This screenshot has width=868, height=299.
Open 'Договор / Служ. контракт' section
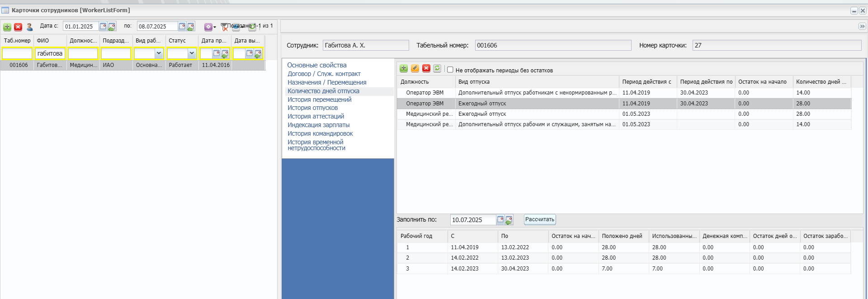[x=324, y=74]
